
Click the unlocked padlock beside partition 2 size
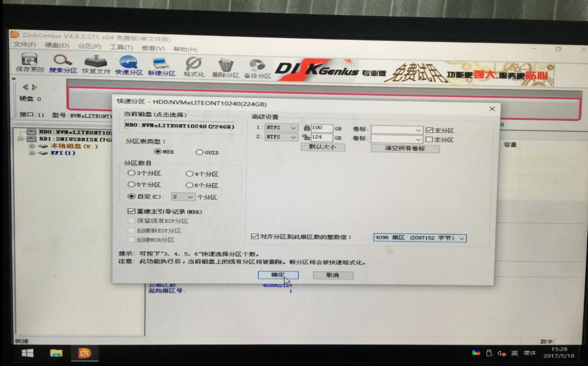coord(307,137)
